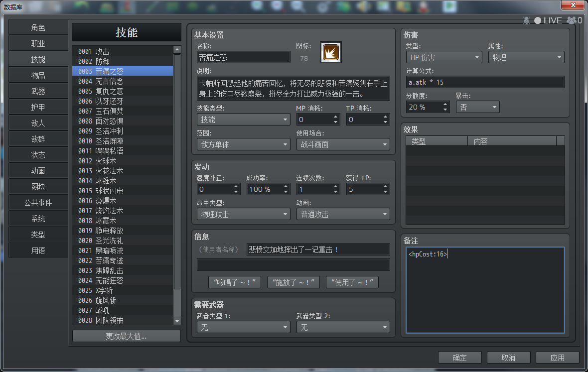This screenshot has height=372, width=588.
Task: Open the damage 类型 dropdown showing HP 伤害
Action: pyautogui.click(x=444, y=57)
